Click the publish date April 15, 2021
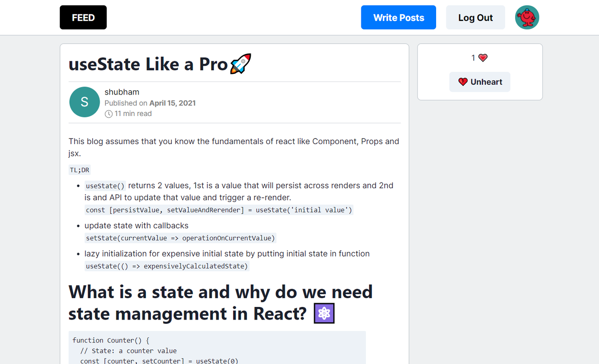Screen dimensions: 599x364 172,103
